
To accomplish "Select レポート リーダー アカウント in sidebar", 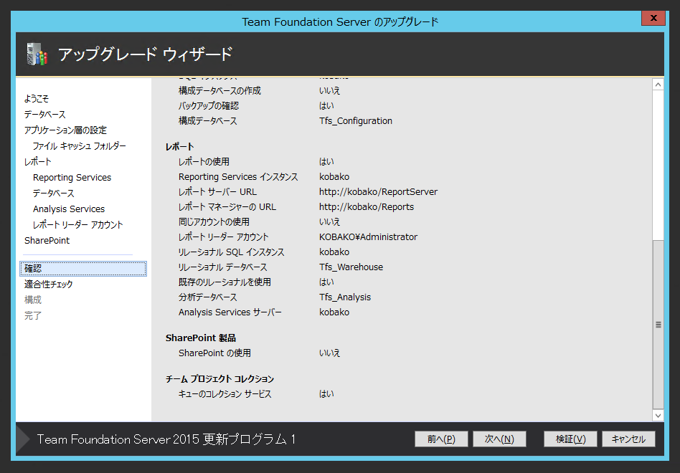I will coord(78,225).
